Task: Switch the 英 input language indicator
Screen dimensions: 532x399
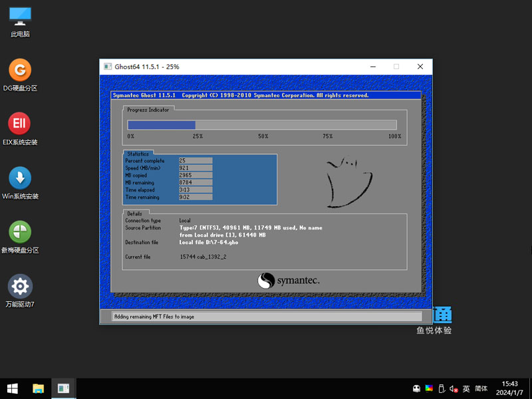Action: [466, 389]
